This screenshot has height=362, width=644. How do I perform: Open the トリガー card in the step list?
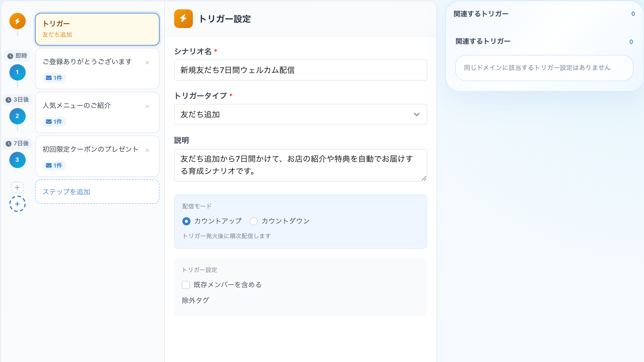(x=97, y=29)
